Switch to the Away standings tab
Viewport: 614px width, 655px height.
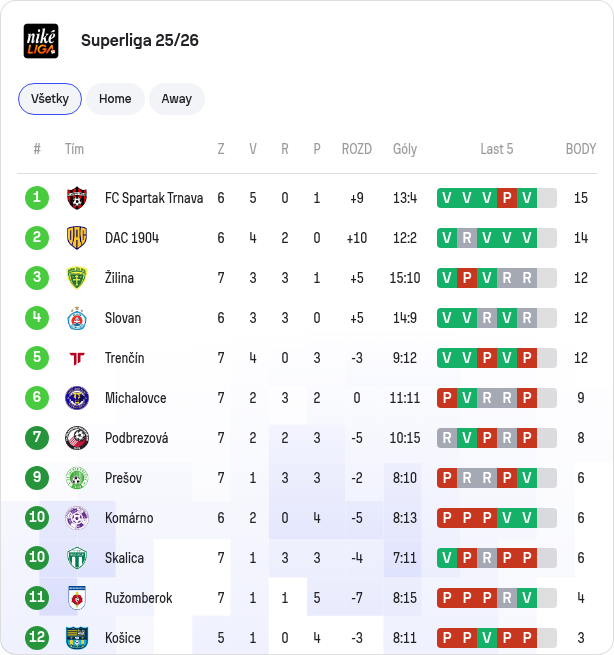click(x=177, y=99)
